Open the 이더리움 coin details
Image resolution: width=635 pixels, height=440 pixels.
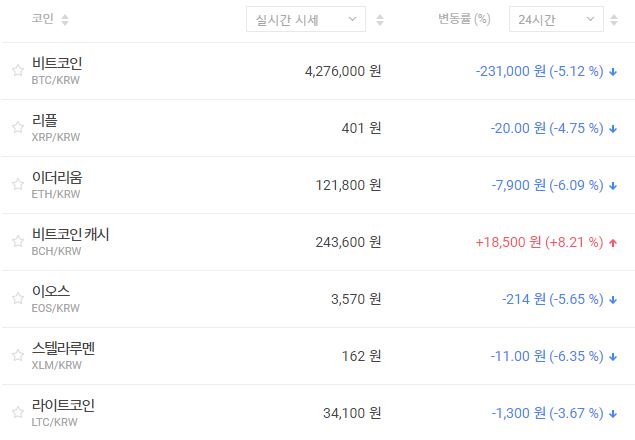pos(57,177)
